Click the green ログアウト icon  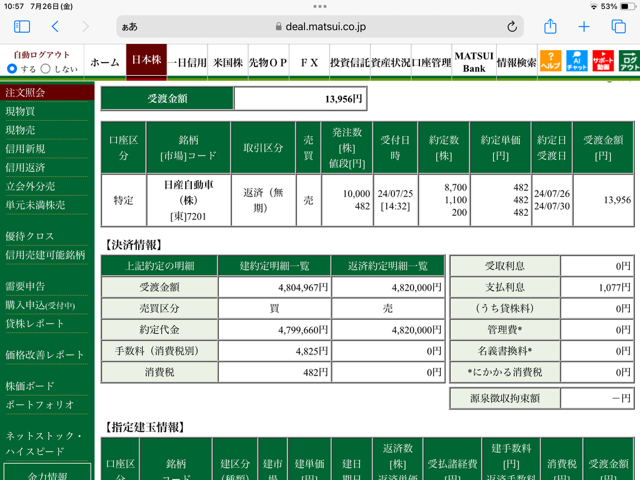pyautogui.click(x=629, y=61)
